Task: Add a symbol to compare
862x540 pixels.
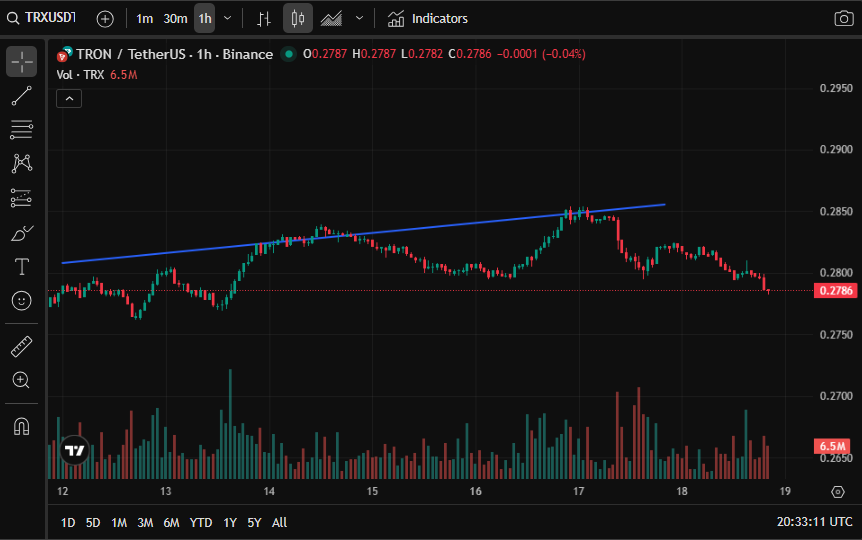Action: click(x=105, y=19)
